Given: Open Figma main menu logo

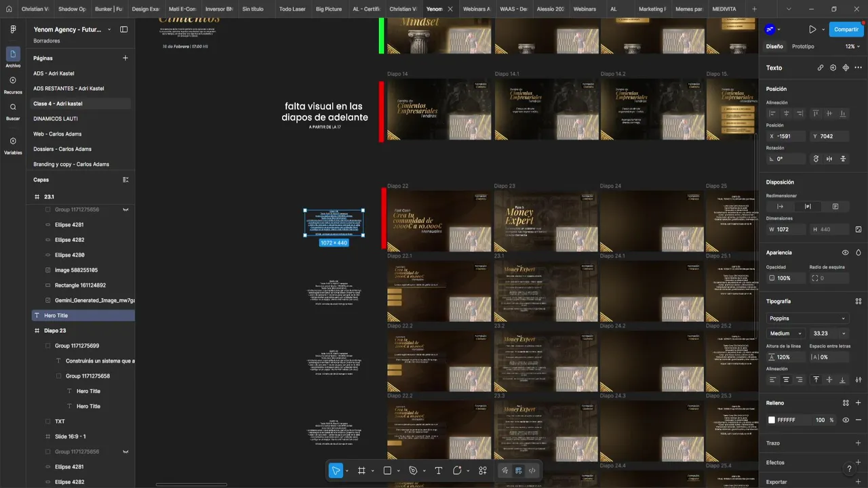Looking at the screenshot, I should (x=13, y=30).
